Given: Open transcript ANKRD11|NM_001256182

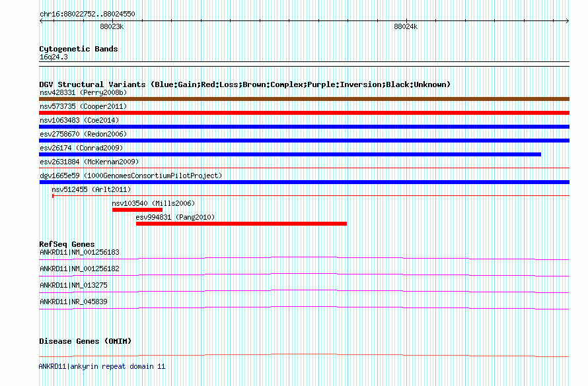Looking at the screenshot, I should pos(79,269).
